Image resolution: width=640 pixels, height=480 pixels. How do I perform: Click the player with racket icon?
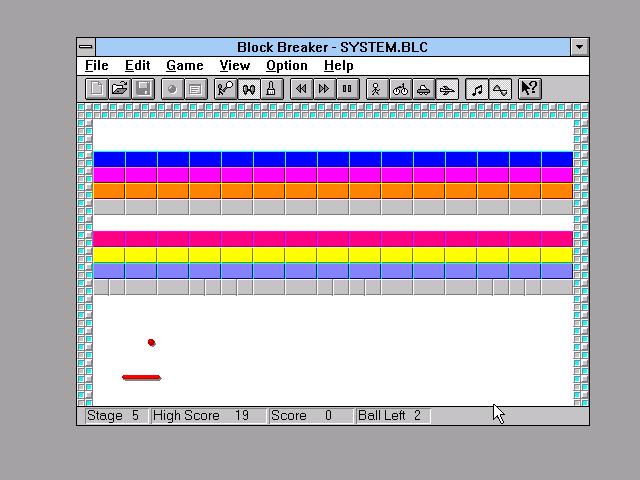click(225, 89)
